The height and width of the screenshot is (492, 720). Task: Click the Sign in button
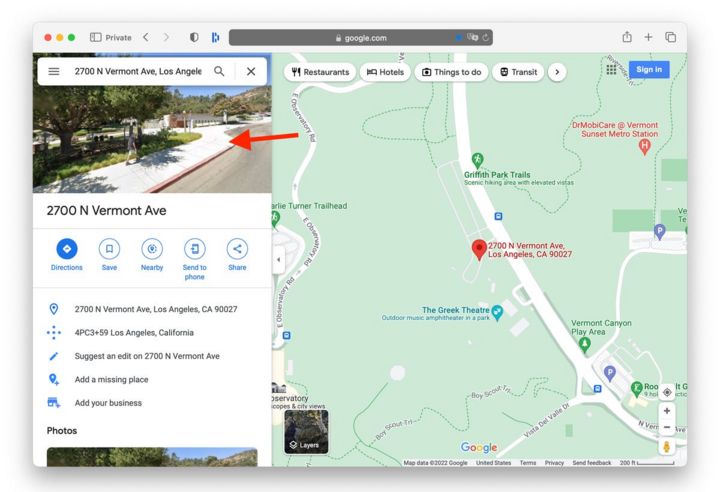[649, 69]
